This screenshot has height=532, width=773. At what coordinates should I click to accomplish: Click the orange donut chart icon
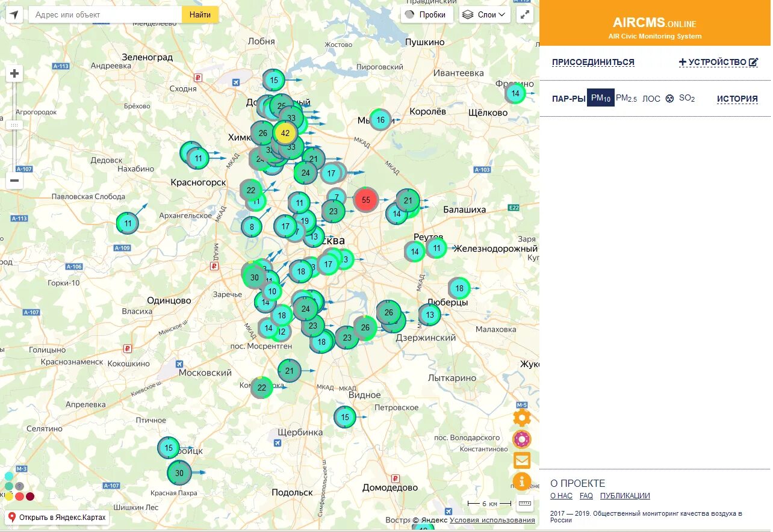[522, 439]
